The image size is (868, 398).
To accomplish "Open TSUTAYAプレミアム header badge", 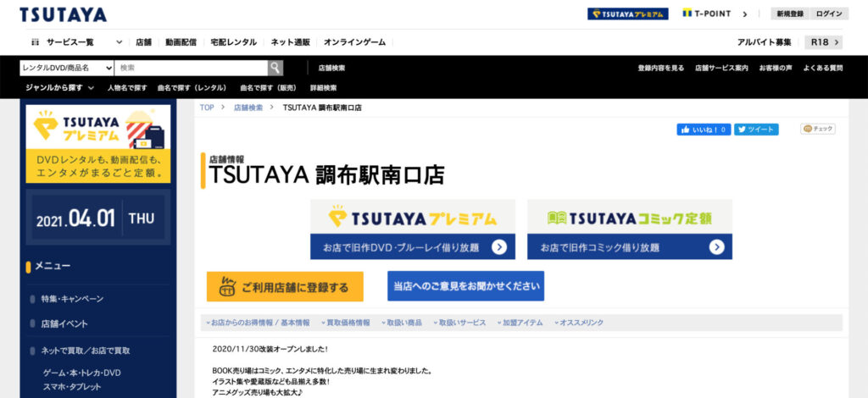I will [x=628, y=14].
